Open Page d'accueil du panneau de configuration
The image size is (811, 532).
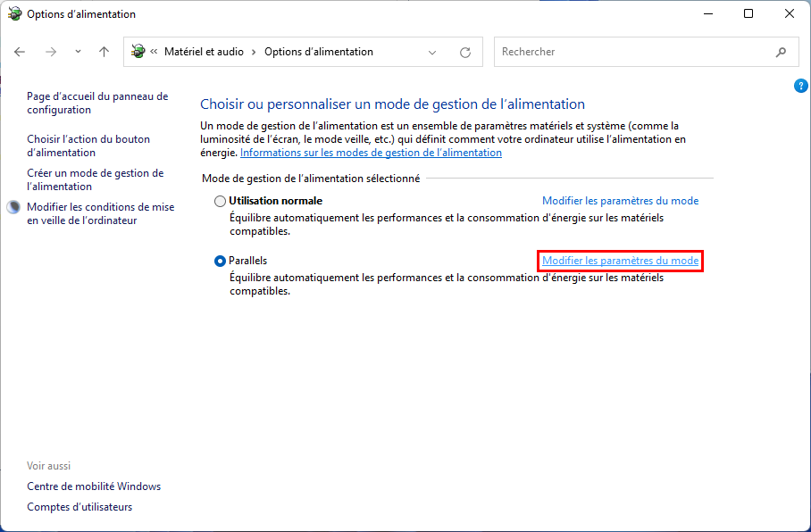[97, 103]
